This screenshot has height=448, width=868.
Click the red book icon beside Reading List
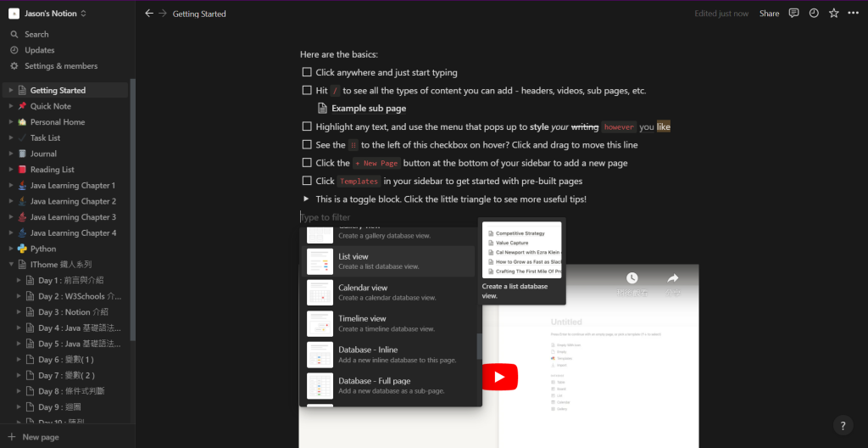coord(22,170)
